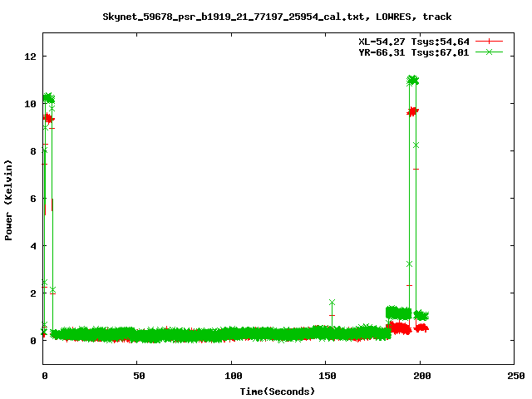532x399 pixels.
Task: Click the x-axis tick label 150
Action: [328, 376]
